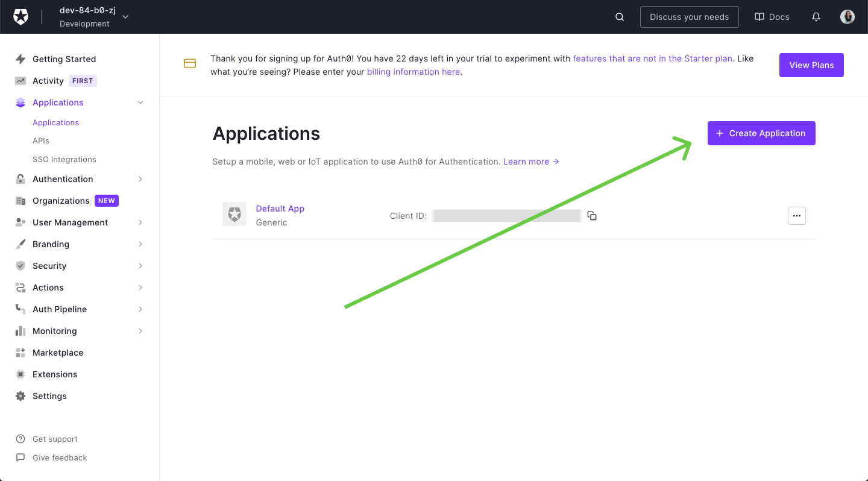This screenshot has width=868, height=481.
Task: Click the Default App tile logo
Action: (234, 214)
